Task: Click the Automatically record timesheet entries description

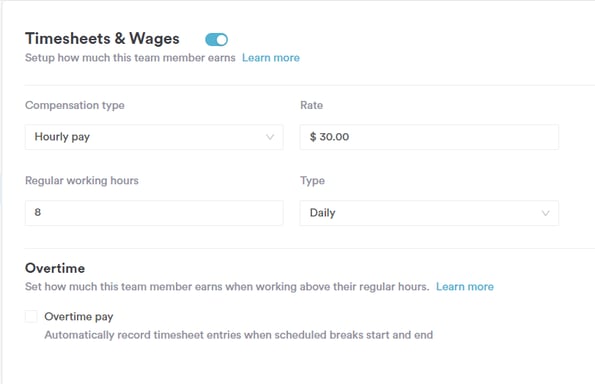Action: [239, 335]
